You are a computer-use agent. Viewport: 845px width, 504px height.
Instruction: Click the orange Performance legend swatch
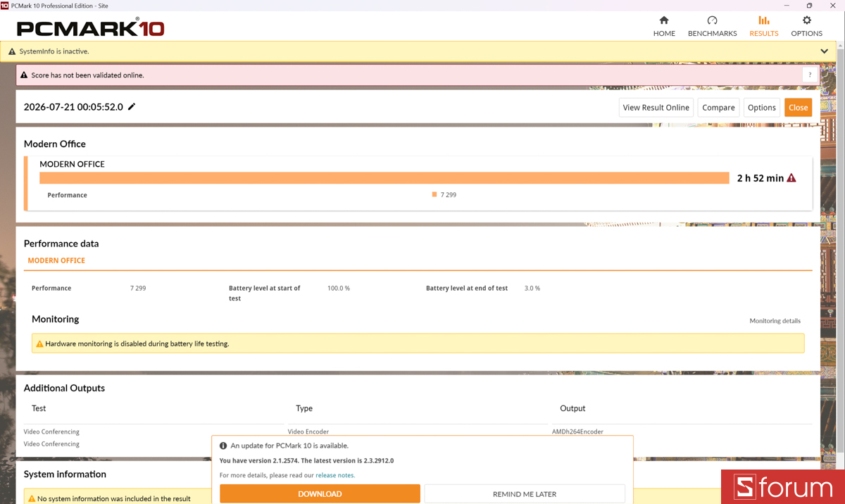click(x=434, y=194)
